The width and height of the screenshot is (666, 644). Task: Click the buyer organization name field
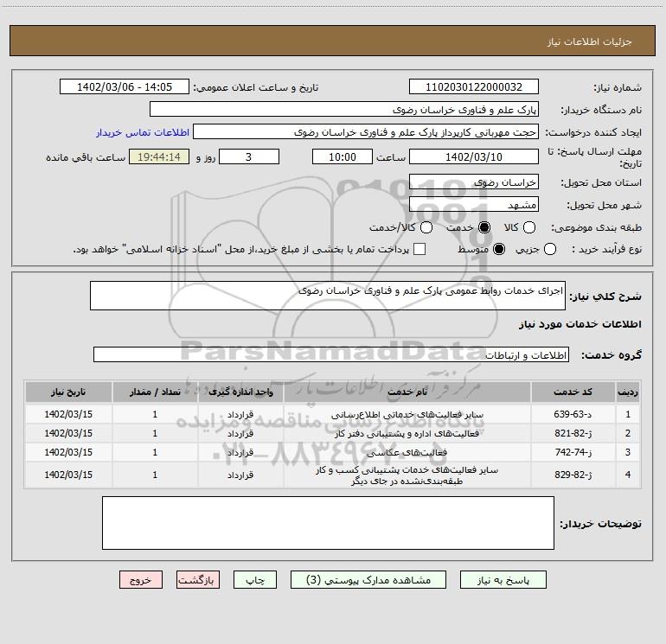tap(344, 110)
